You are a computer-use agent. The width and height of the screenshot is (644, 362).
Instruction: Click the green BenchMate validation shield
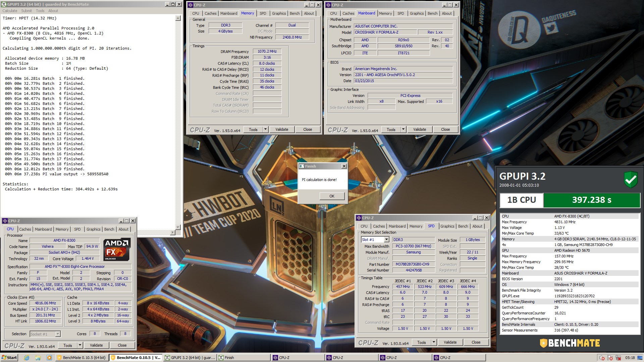[631, 180]
